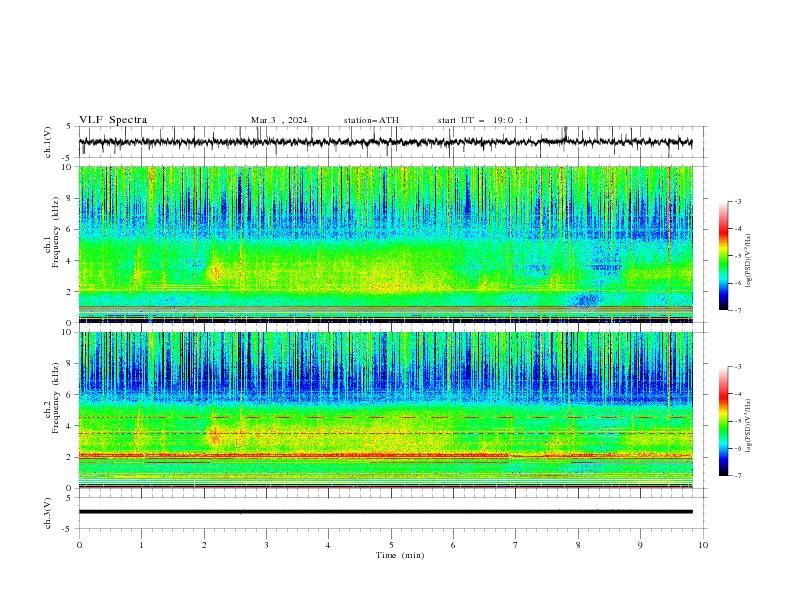Click time-axis tick label "1"
The image size is (792, 612).
click(x=141, y=545)
